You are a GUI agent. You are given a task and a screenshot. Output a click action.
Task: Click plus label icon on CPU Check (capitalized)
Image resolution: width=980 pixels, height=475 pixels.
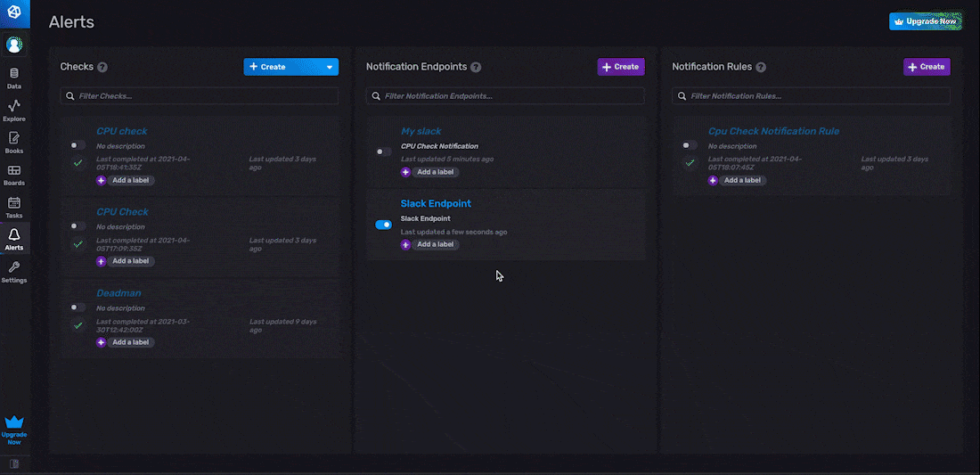click(101, 261)
